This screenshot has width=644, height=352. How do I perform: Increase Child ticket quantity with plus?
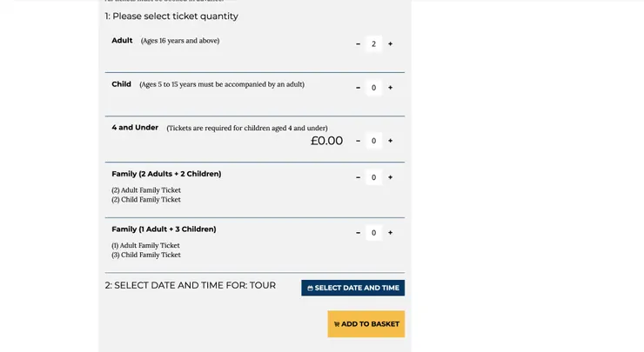tap(390, 88)
